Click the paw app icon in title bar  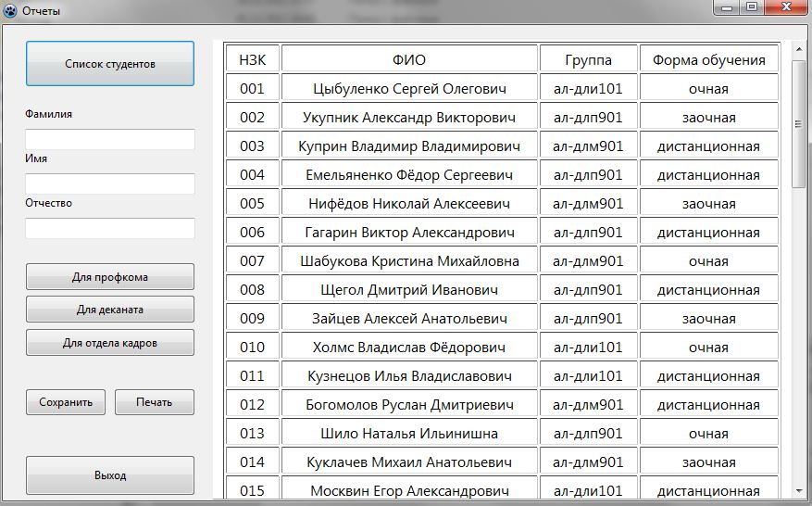10,10
